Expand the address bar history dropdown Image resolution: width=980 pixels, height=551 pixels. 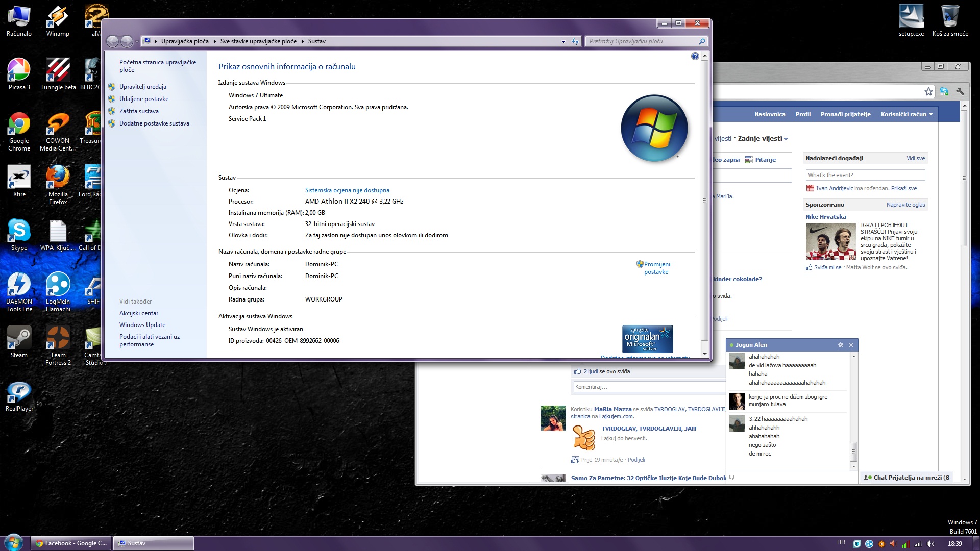tap(563, 41)
